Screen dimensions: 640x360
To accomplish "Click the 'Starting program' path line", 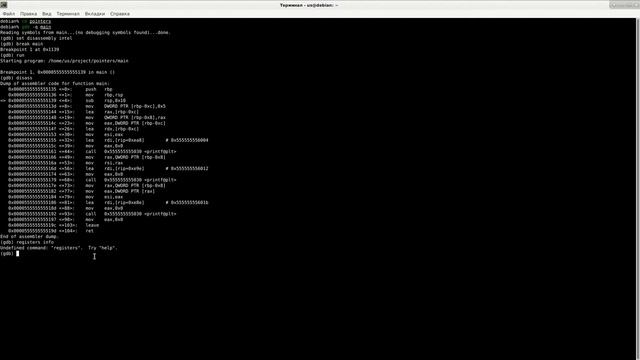I will coord(64,61).
